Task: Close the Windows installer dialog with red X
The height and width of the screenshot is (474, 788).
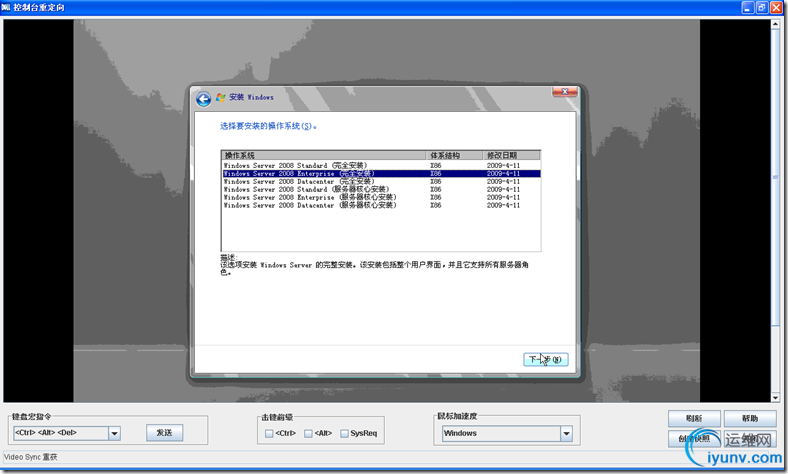Action: click(x=565, y=91)
